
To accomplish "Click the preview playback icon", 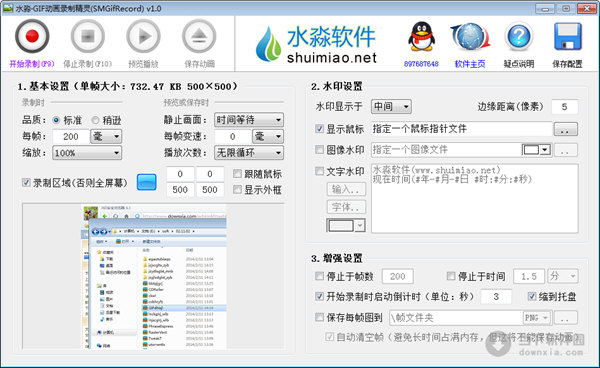I will point(143,36).
